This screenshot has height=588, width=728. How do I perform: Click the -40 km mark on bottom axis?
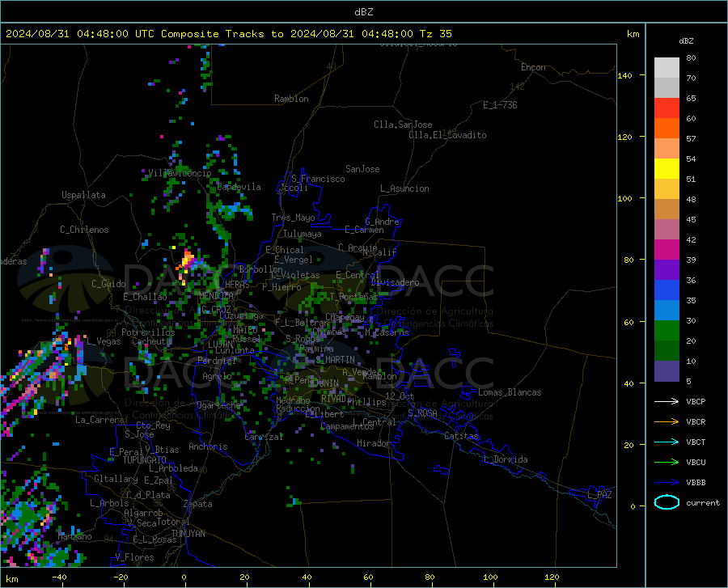coord(59,577)
